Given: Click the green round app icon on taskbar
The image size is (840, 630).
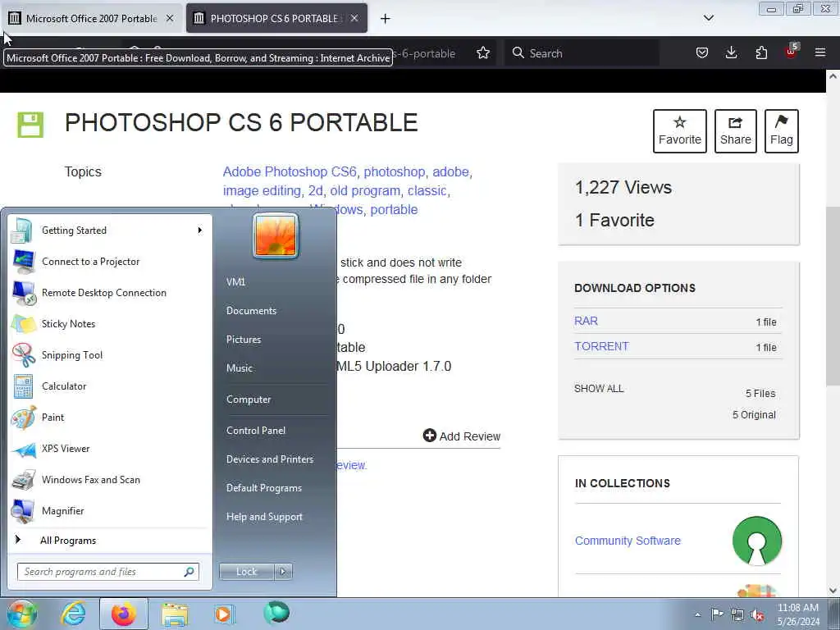Looking at the screenshot, I should pos(276,613).
